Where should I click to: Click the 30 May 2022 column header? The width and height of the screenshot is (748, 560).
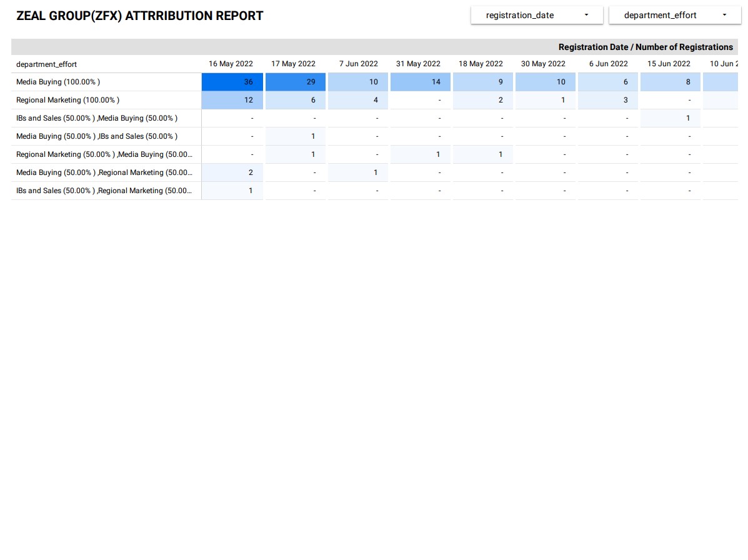[544, 64]
